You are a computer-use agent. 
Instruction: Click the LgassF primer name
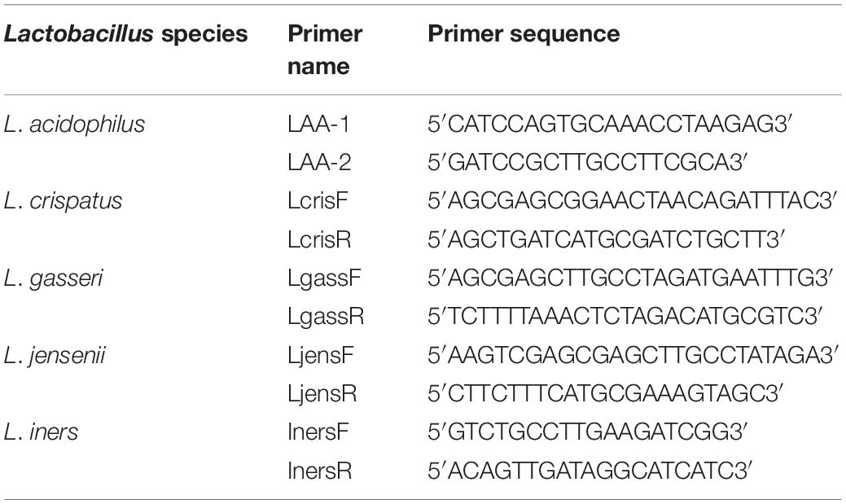pyautogui.click(x=324, y=278)
